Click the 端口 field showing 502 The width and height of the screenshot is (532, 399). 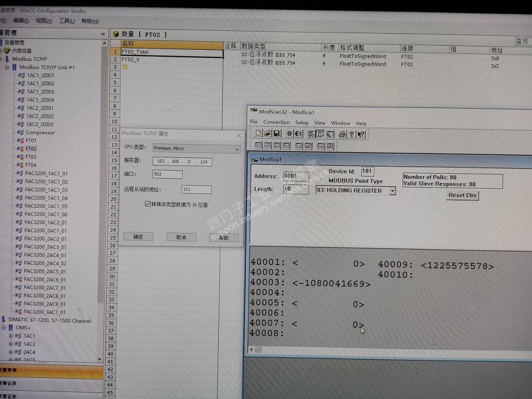[167, 174]
